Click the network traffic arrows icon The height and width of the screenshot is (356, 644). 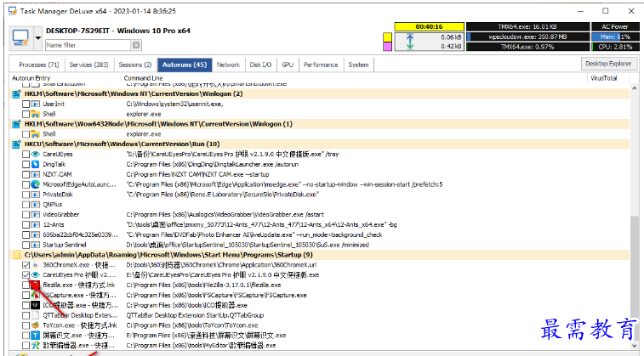click(409, 42)
